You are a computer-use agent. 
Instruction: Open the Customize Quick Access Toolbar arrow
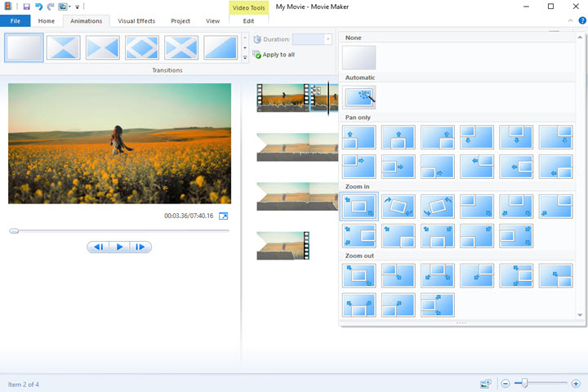click(77, 7)
